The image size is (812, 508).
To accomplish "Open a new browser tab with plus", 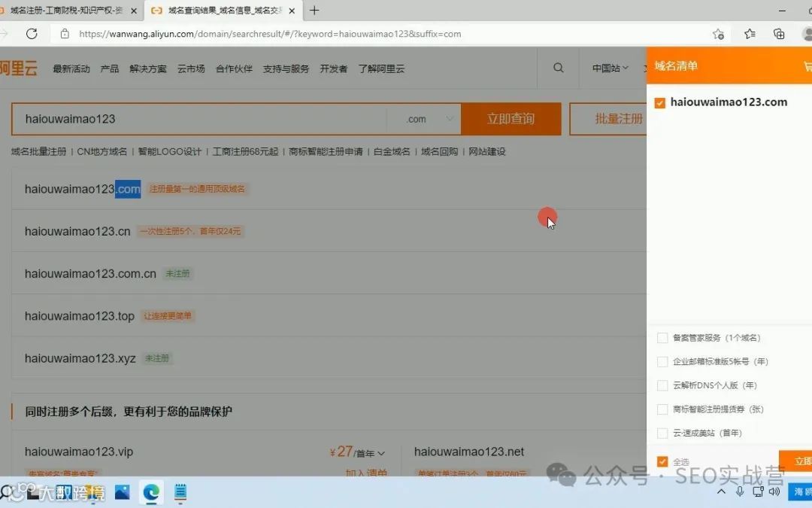I will click(314, 11).
